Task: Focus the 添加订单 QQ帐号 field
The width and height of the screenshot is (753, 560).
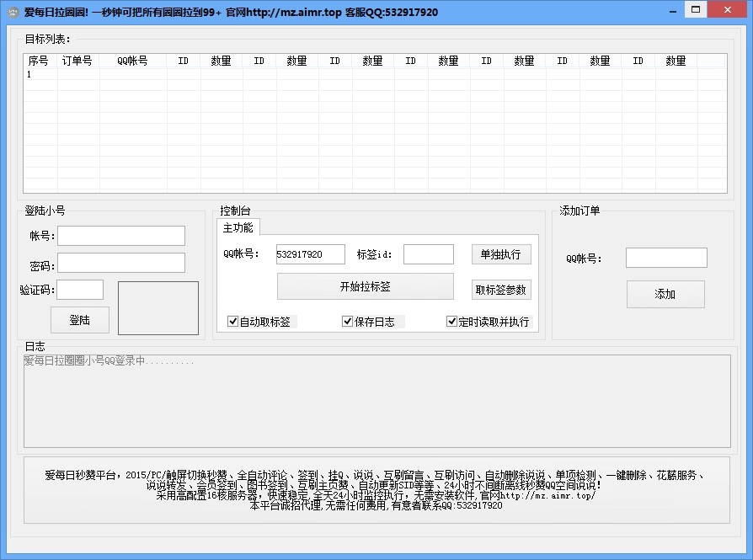Action: point(665,258)
